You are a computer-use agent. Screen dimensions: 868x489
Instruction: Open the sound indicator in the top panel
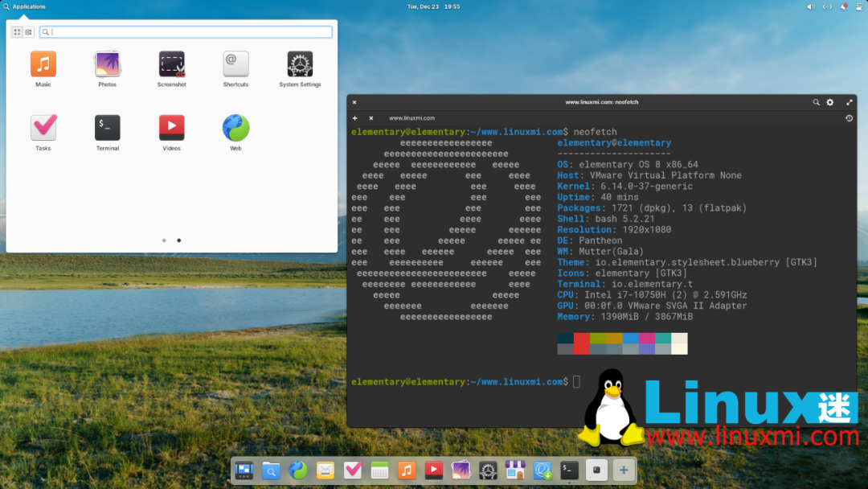811,6
